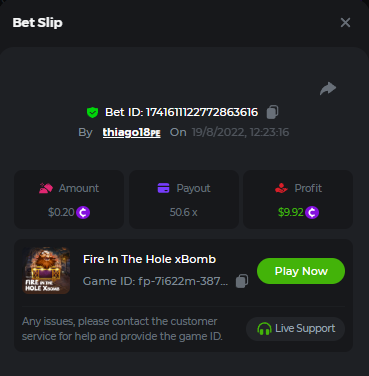Image resolution: width=369 pixels, height=376 pixels.
Task: Click the 50.6 x payout value
Action: pyautogui.click(x=183, y=212)
